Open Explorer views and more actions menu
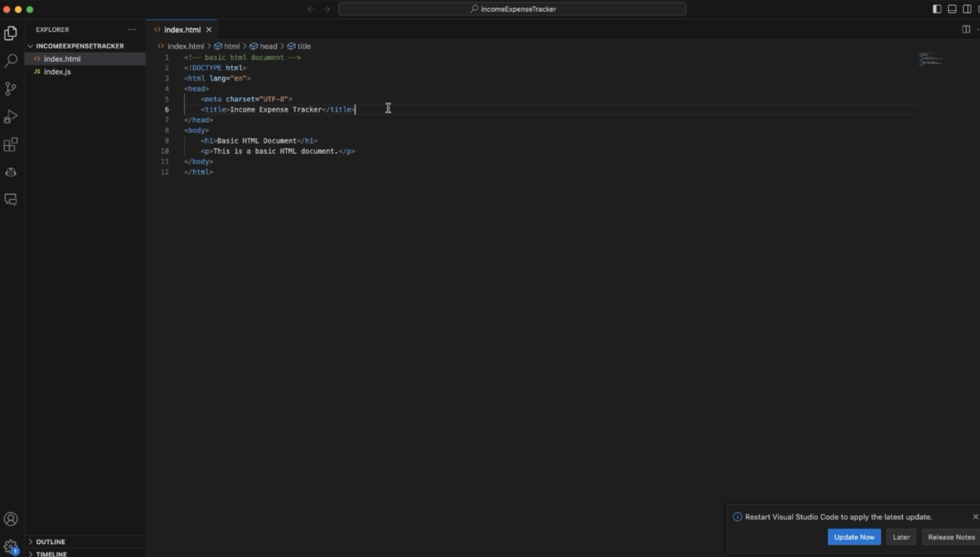This screenshot has width=980, height=557. point(132,30)
